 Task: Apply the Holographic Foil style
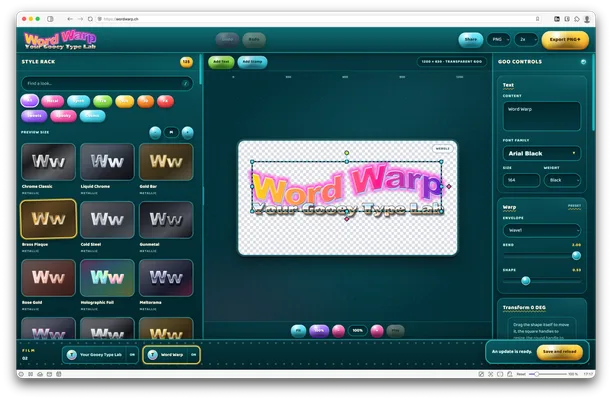[107, 278]
